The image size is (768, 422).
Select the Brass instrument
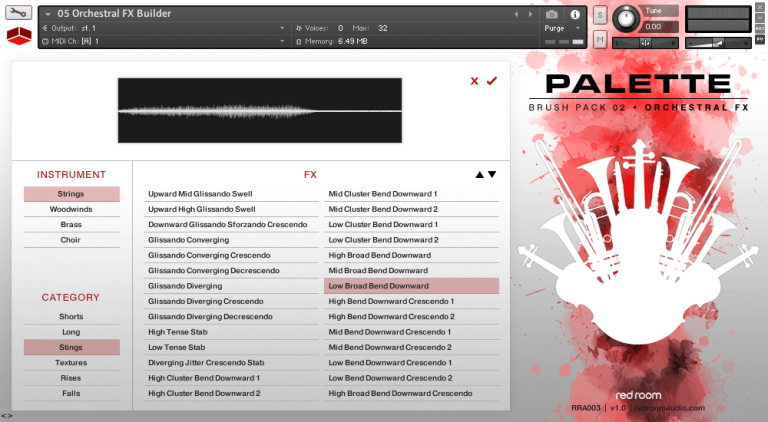(x=72, y=224)
